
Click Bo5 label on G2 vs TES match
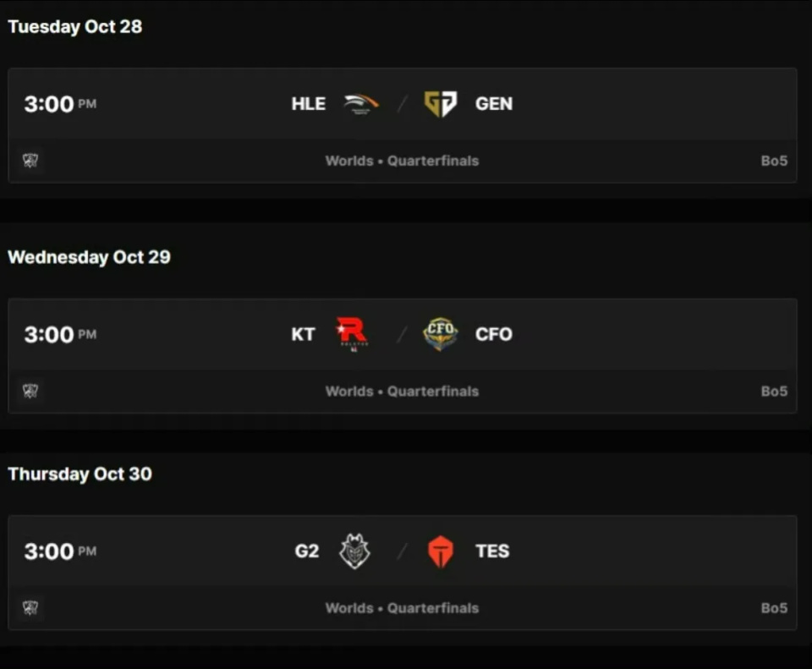pos(774,608)
